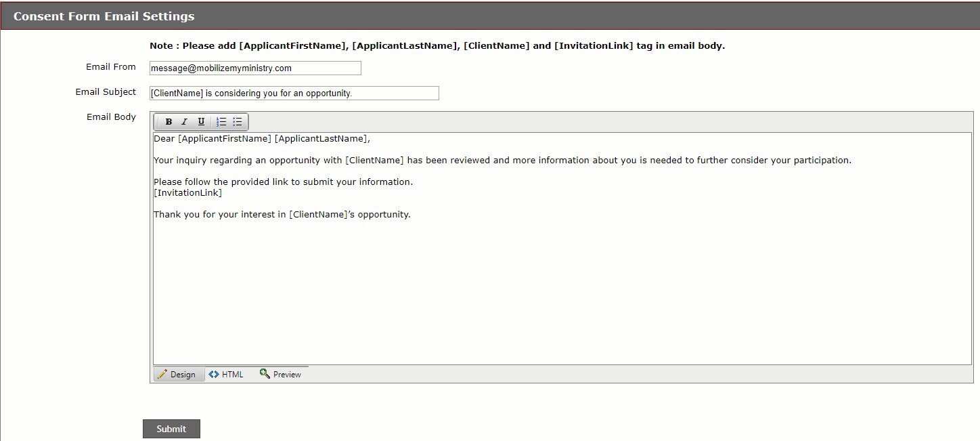980x441 pixels.
Task: Toggle bold formatting in editor toolbar
Action: 169,122
